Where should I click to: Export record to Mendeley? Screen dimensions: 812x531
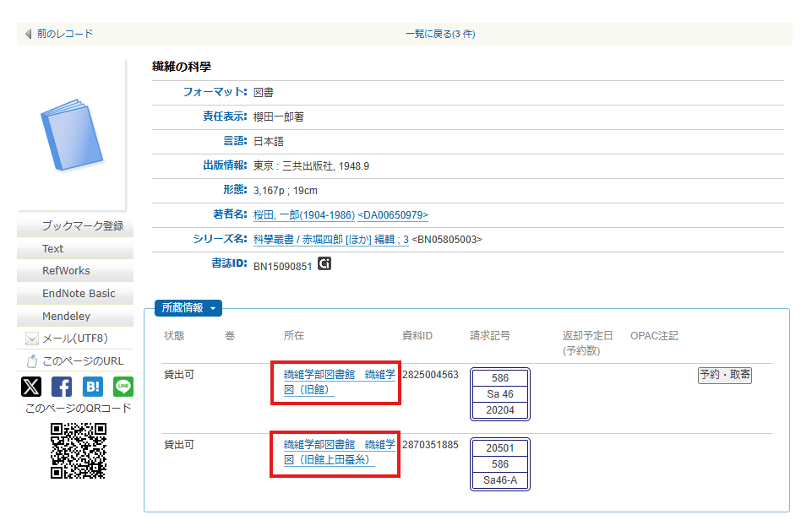pos(66,317)
